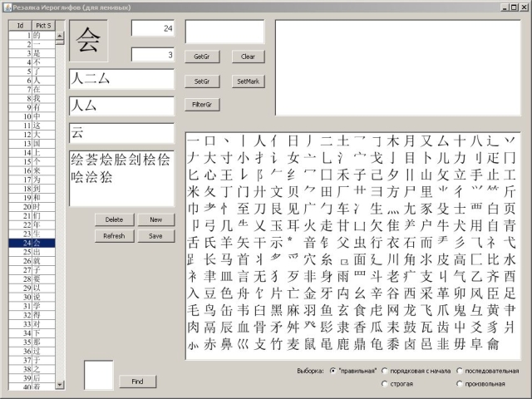
Task: Choose the 'последовательная' radio option
Action: pos(460,371)
